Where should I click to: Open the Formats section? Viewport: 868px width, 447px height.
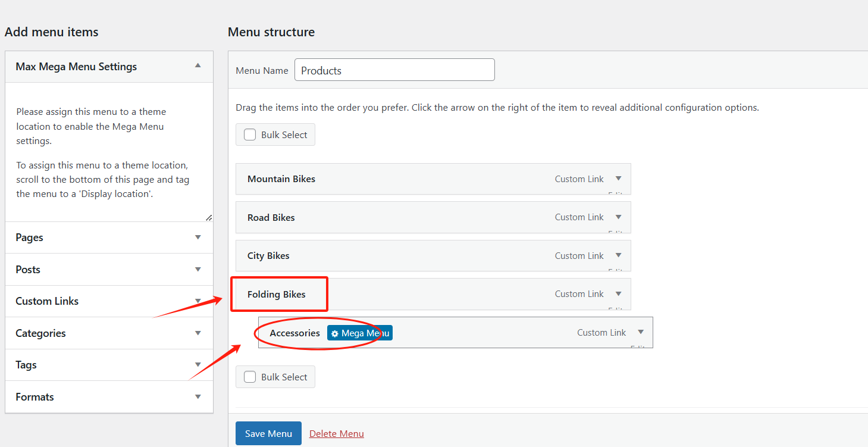point(198,396)
